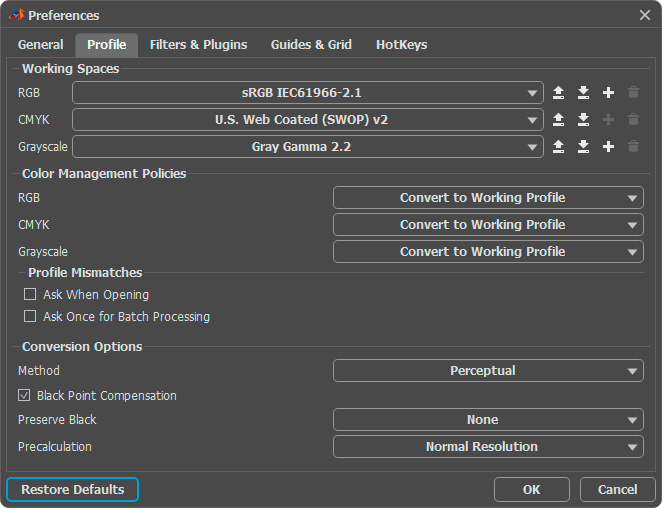The width and height of the screenshot is (662, 508).
Task: Add new Grayscale profile with plus icon
Action: click(x=608, y=147)
